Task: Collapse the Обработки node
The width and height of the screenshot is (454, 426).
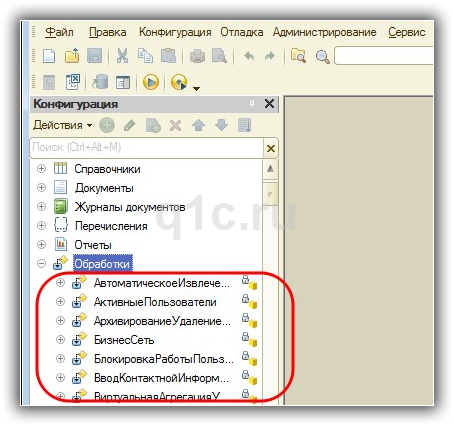Action: [41, 264]
